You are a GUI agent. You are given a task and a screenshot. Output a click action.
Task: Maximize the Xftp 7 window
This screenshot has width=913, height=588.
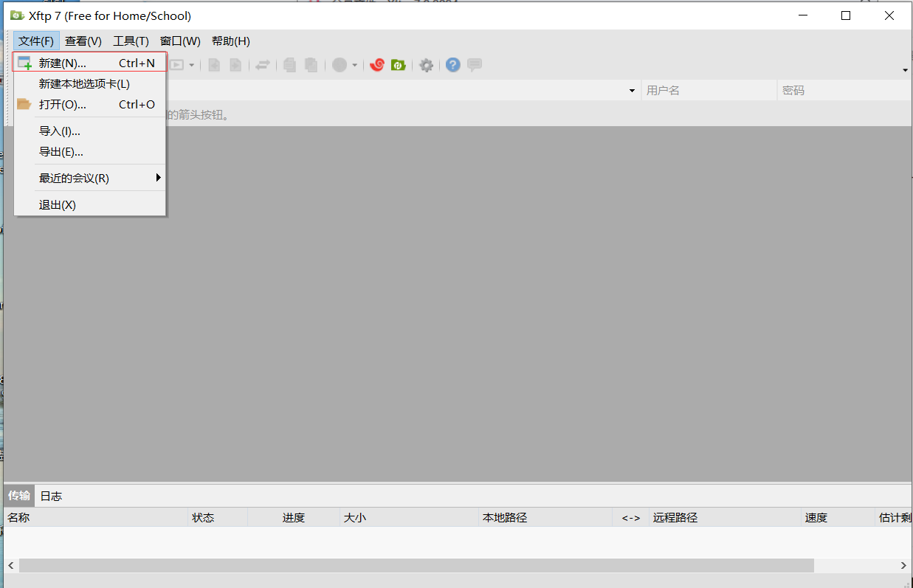point(846,15)
